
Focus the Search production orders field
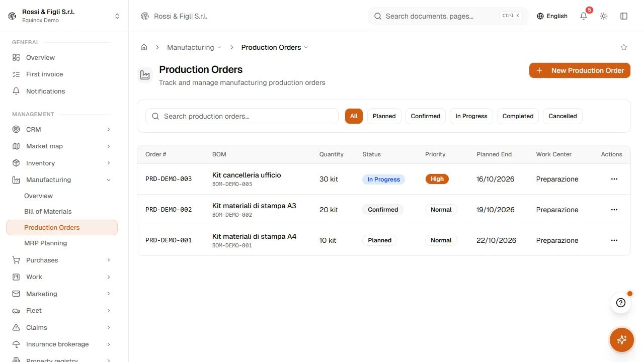[242, 116]
